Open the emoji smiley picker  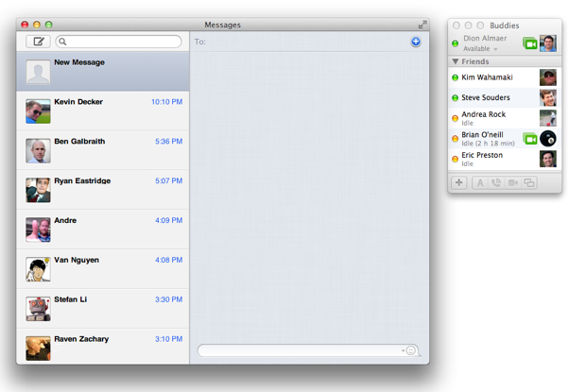pyautogui.click(x=412, y=350)
